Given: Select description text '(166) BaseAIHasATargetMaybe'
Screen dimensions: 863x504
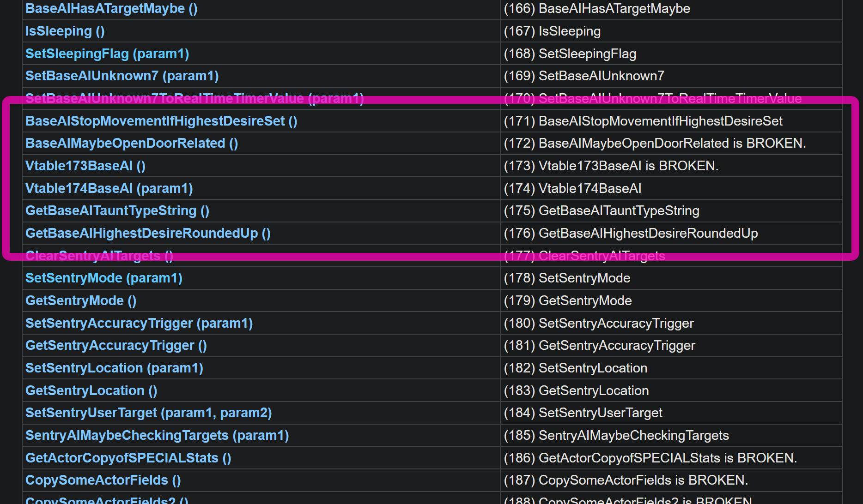Looking at the screenshot, I should pos(597,8).
